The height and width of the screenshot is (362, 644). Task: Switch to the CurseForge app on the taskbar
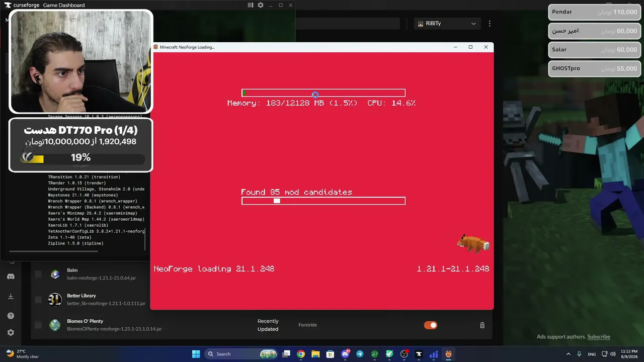(x=419, y=354)
